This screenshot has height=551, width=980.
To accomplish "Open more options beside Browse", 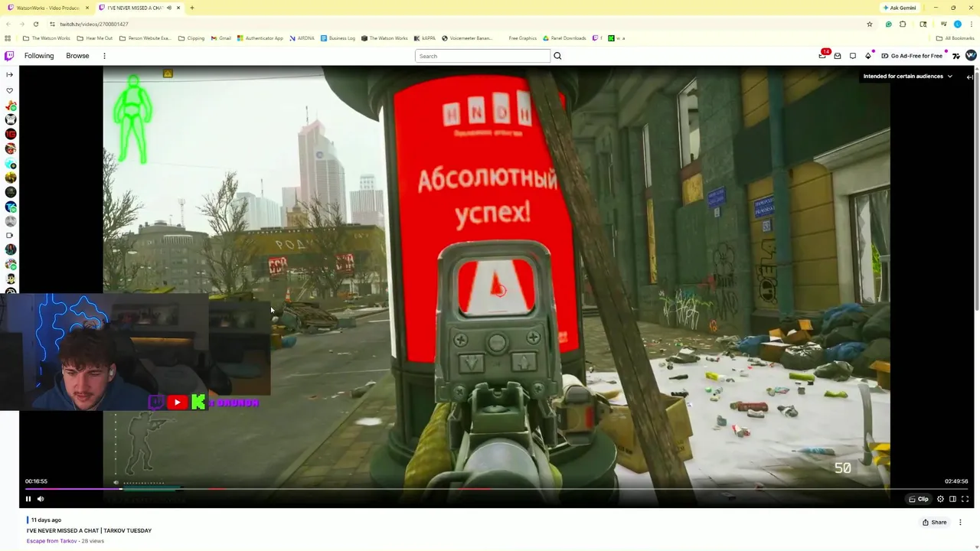I will [104, 56].
